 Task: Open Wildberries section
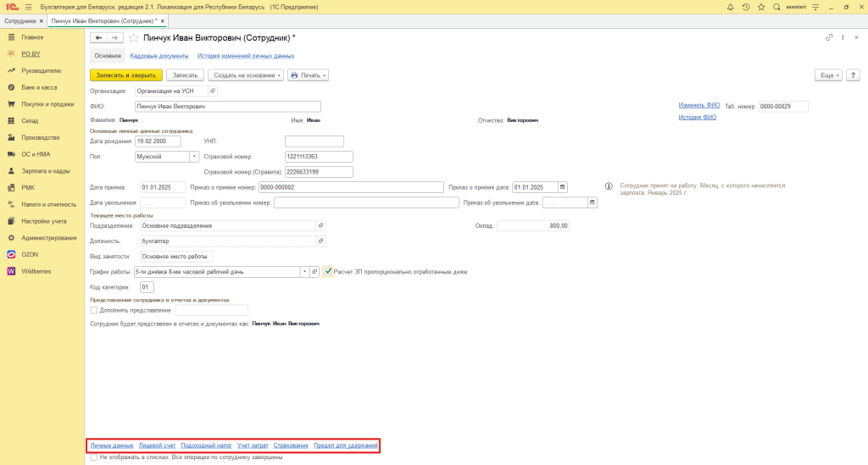(36, 272)
